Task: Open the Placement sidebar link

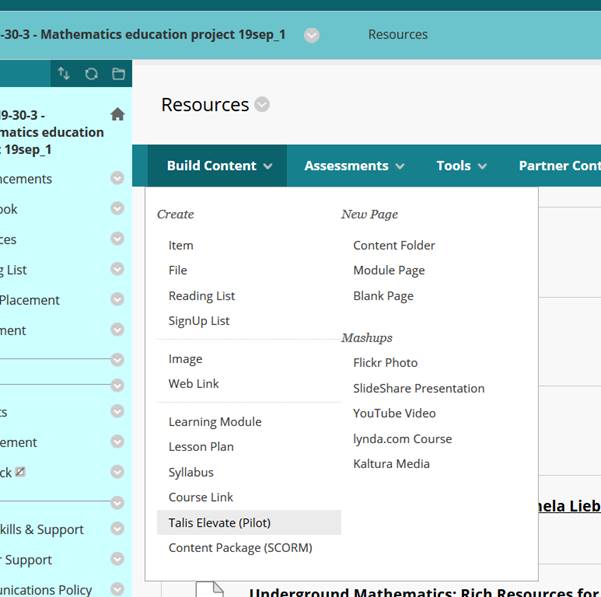Action: 30,300
